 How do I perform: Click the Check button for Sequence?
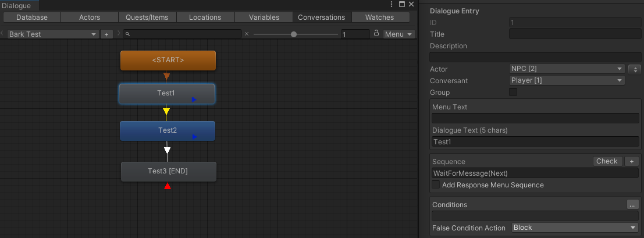[607, 161]
